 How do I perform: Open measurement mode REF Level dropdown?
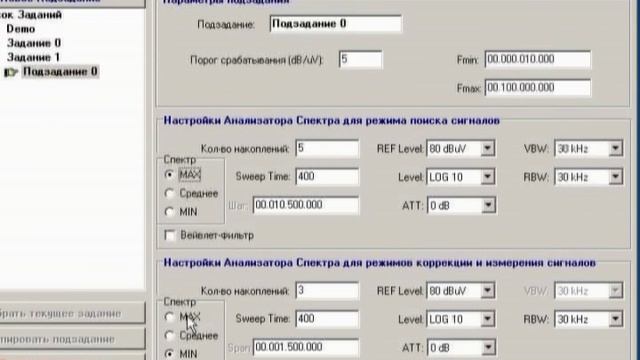coord(487,291)
